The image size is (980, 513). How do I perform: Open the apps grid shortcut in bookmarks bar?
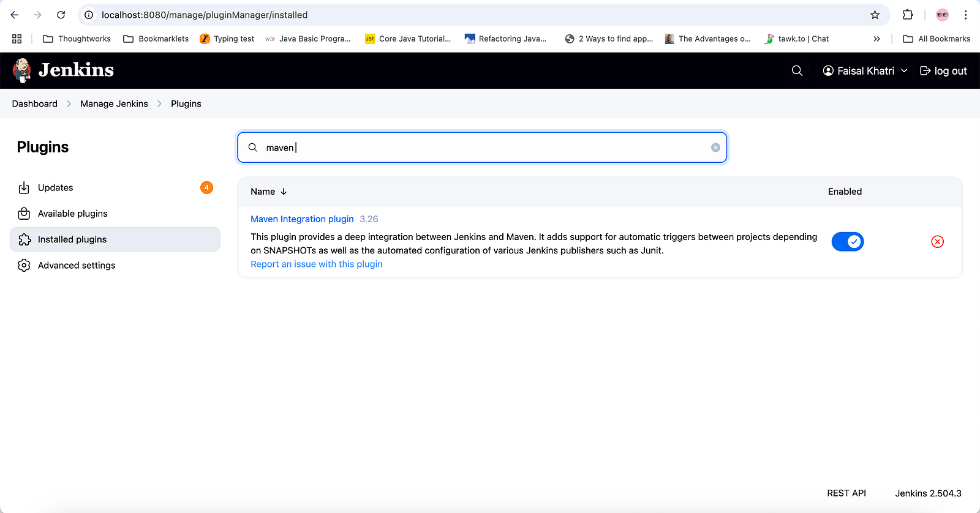click(x=17, y=39)
